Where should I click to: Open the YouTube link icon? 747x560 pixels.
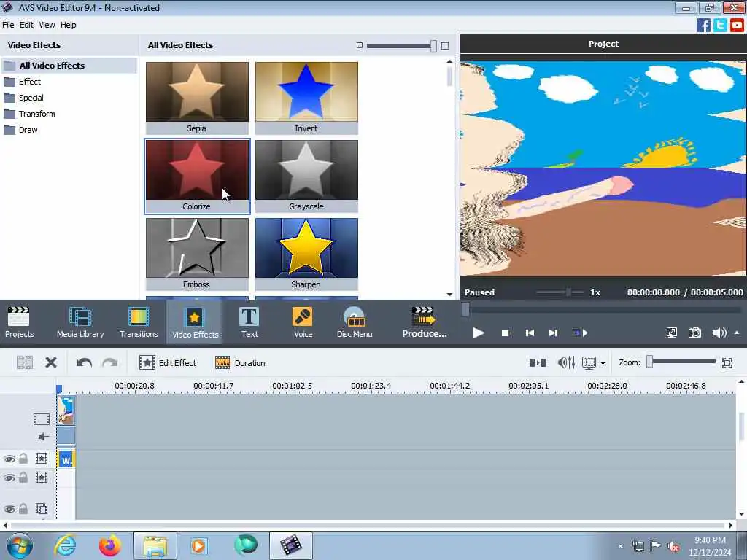(x=737, y=25)
